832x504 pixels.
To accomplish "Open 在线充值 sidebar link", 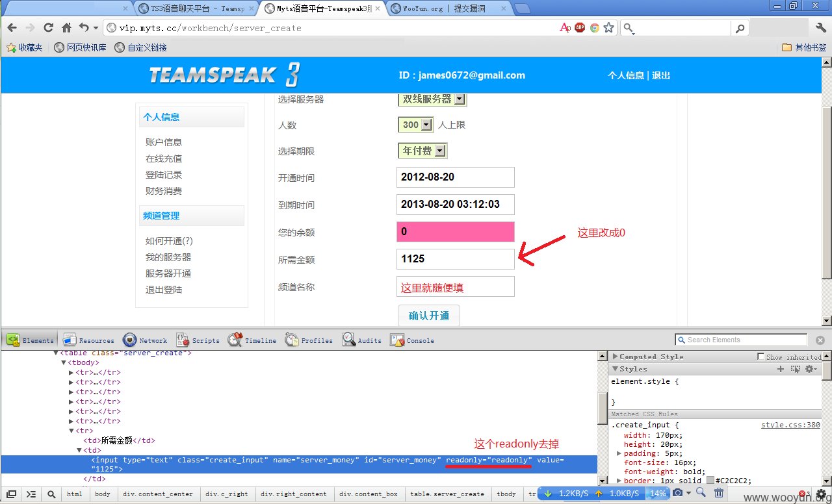I will pos(164,158).
